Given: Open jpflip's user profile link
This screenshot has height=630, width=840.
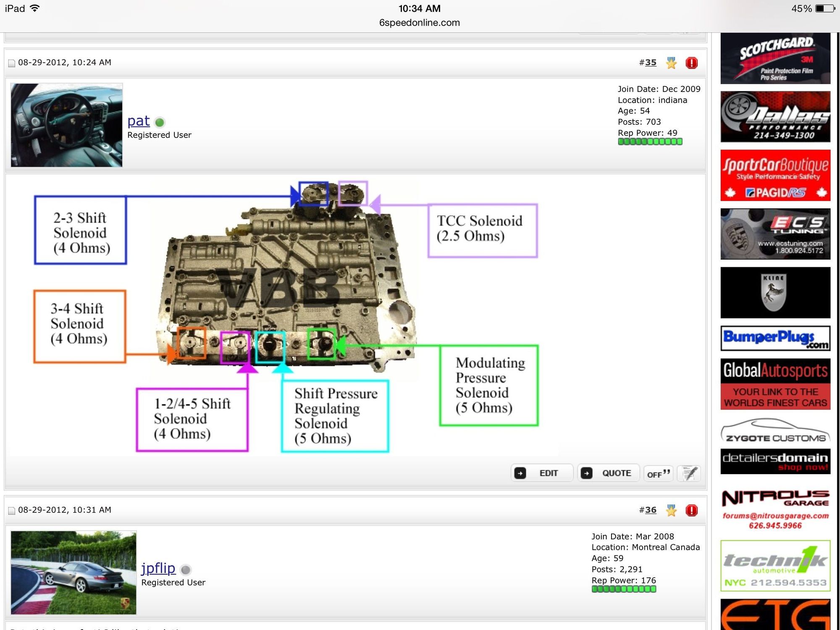Looking at the screenshot, I should pos(158,568).
